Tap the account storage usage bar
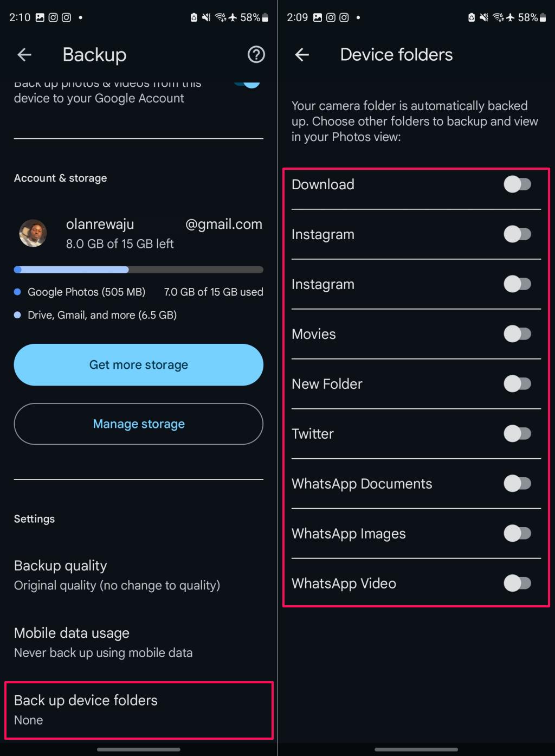 point(139,270)
